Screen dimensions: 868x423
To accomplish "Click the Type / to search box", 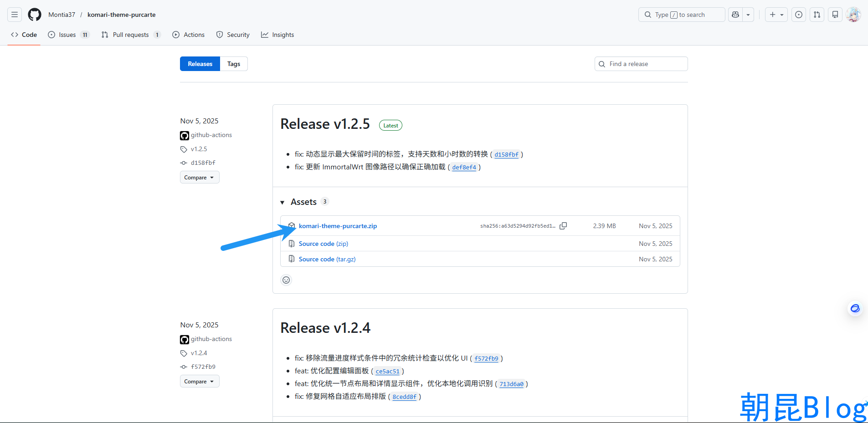I will click(x=682, y=15).
